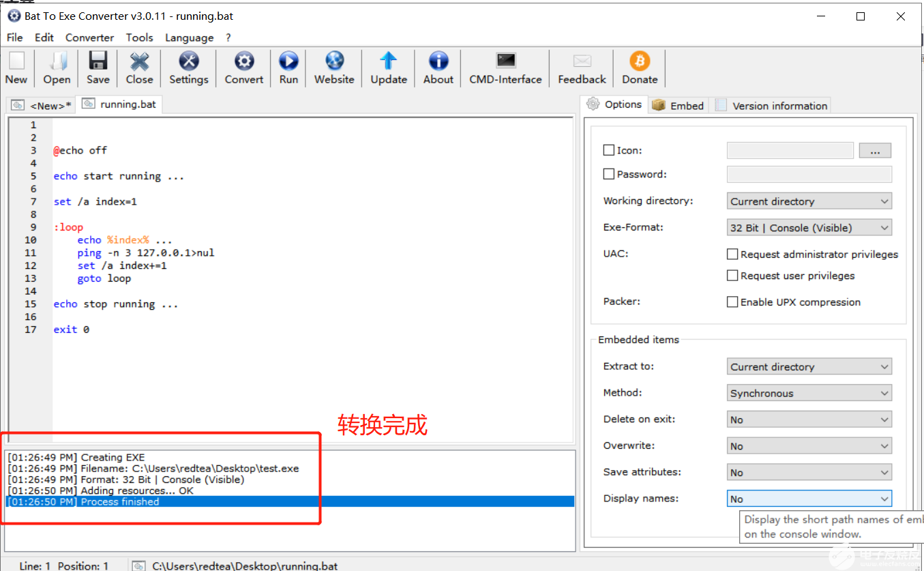The height and width of the screenshot is (571, 924).
Task: Click the 'set /a index+=1' code line
Action: pyautogui.click(x=122, y=265)
